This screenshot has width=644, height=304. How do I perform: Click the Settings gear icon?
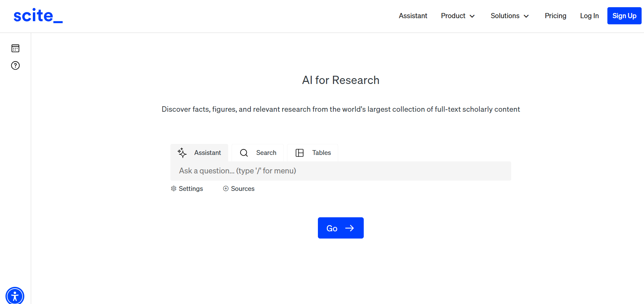tap(174, 189)
